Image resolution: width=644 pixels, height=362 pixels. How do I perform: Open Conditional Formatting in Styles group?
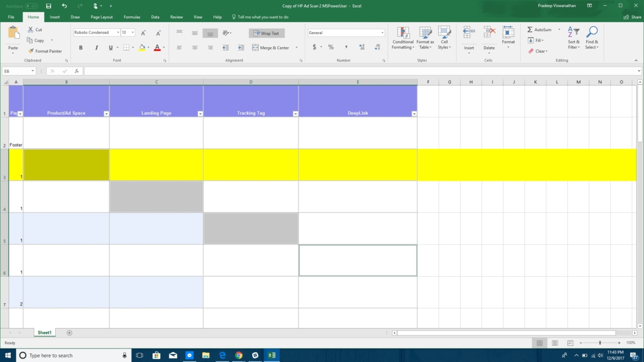point(402,38)
